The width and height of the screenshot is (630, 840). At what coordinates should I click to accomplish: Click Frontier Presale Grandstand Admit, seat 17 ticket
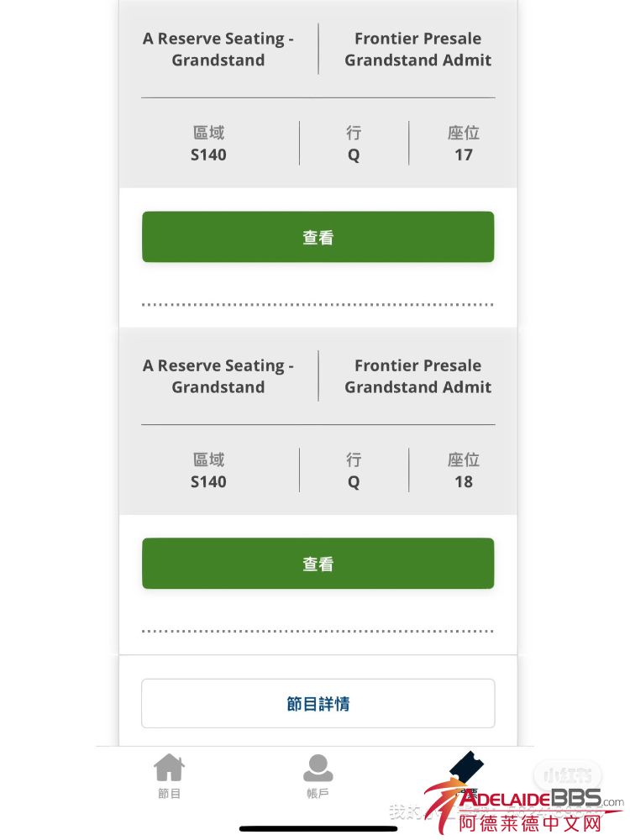point(417,50)
